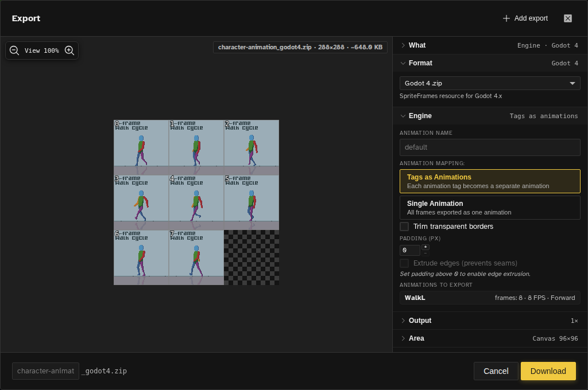Image resolution: width=588 pixels, height=390 pixels.
Task: Click frame 5 in sprite sheet preview
Action: coord(252,202)
